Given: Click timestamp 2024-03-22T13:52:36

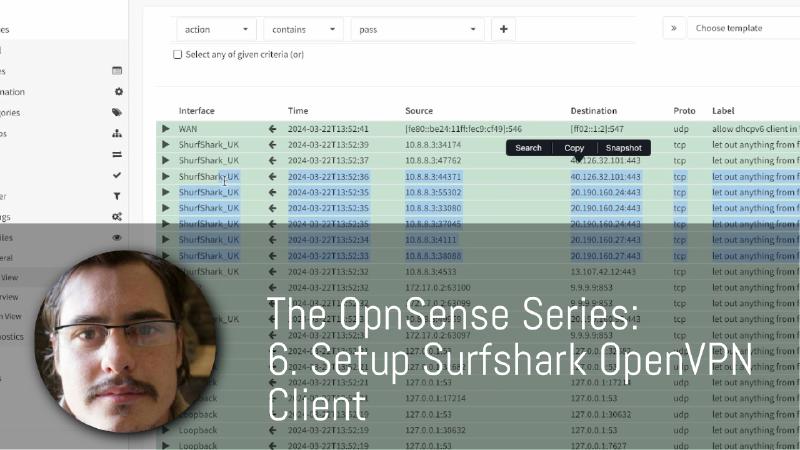Looking at the screenshot, I should [328, 177].
